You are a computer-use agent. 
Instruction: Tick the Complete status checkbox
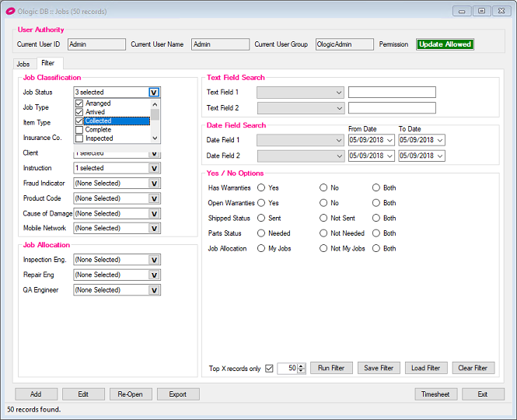[79, 130]
